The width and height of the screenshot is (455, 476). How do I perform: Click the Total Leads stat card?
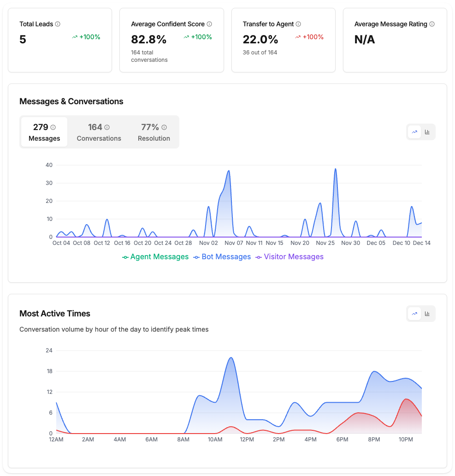[x=60, y=40]
